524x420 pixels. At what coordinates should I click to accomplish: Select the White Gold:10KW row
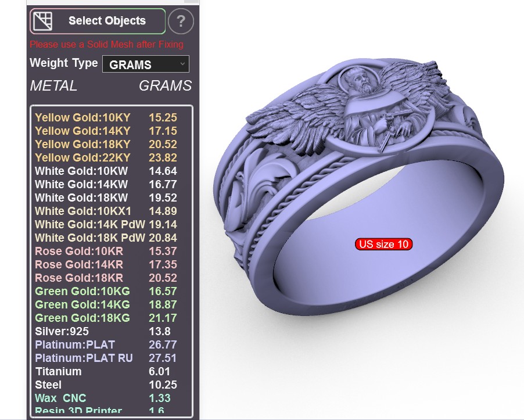pyautogui.click(x=106, y=171)
